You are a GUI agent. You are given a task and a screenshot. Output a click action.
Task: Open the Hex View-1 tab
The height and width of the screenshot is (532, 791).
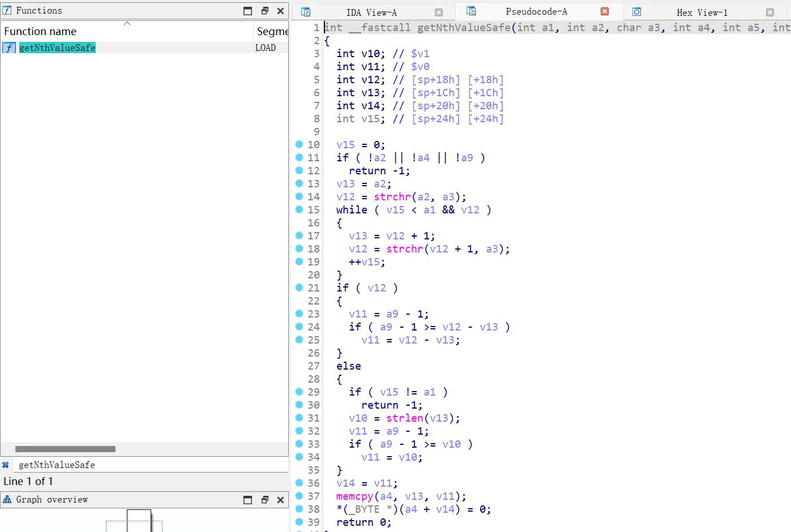tap(702, 12)
